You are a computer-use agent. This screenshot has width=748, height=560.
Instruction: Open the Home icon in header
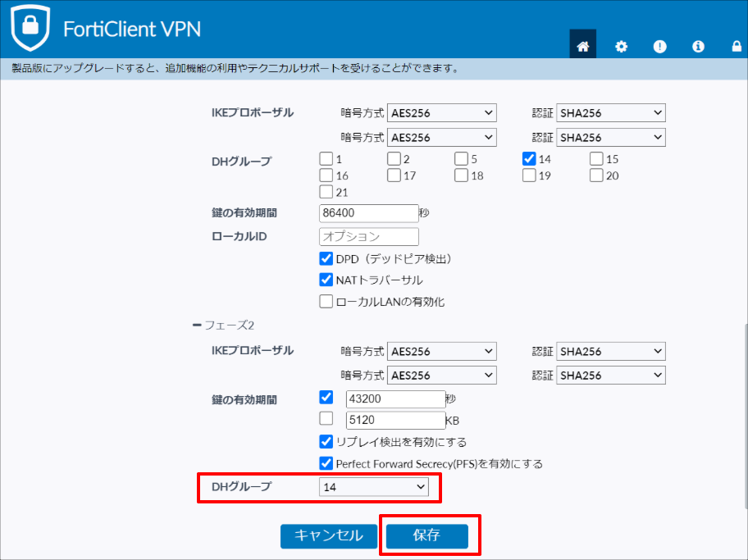coord(582,46)
